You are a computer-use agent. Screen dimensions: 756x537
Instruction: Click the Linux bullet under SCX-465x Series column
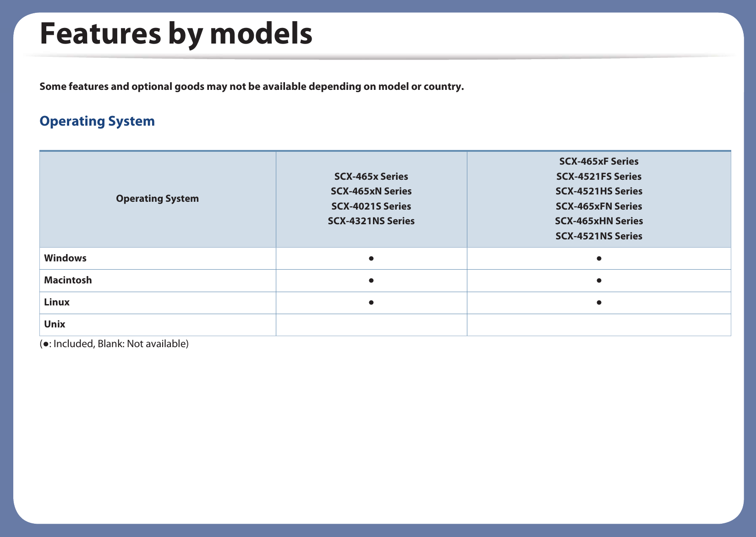[371, 303]
